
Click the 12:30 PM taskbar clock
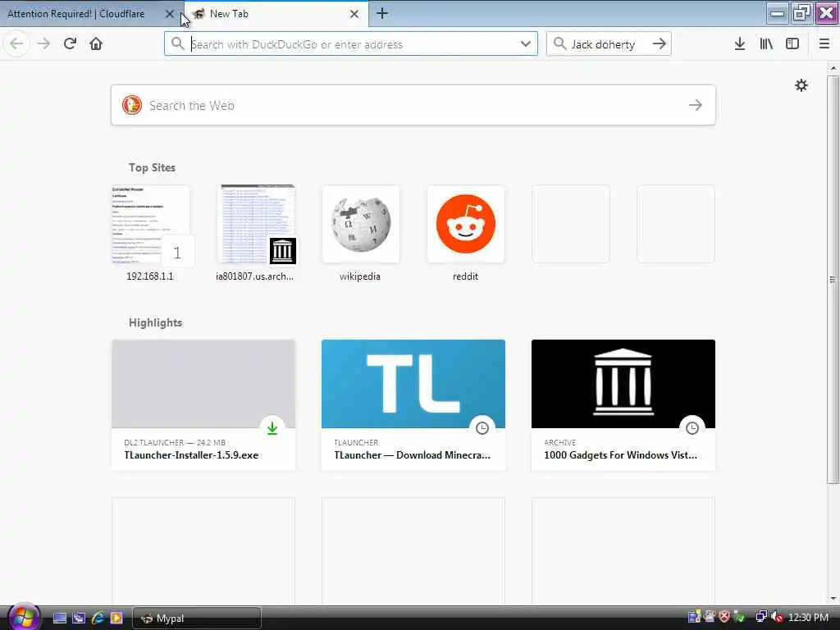click(x=808, y=618)
